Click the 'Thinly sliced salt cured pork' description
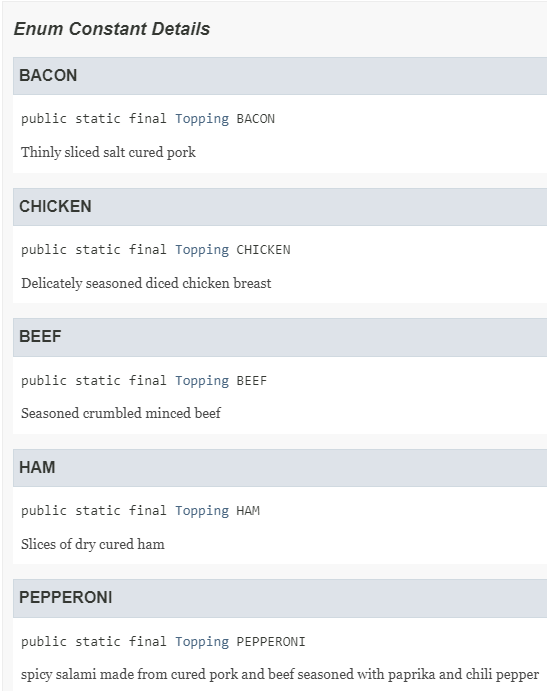Image resolution: width=547 pixels, height=691 pixels. [x=108, y=152]
